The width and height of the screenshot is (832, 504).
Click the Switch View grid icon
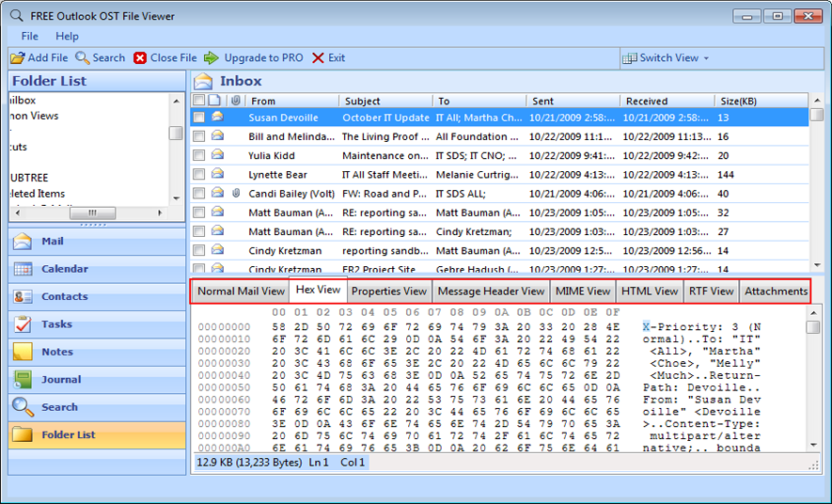click(x=629, y=57)
